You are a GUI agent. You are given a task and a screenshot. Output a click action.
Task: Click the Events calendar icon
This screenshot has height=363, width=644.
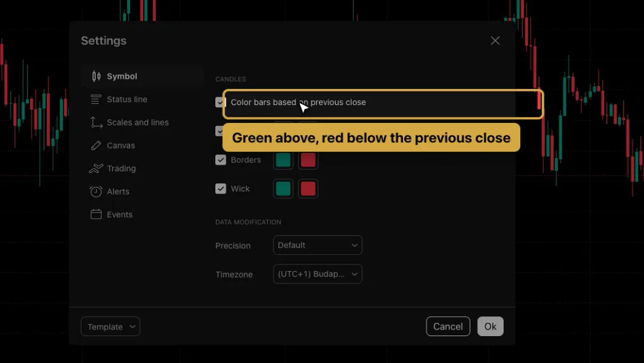[x=96, y=214]
